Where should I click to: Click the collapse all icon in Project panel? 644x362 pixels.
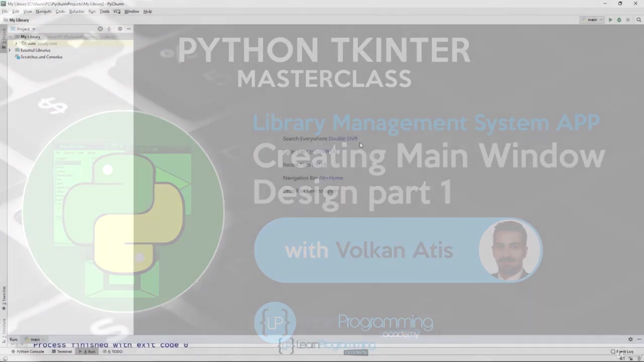(109, 29)
